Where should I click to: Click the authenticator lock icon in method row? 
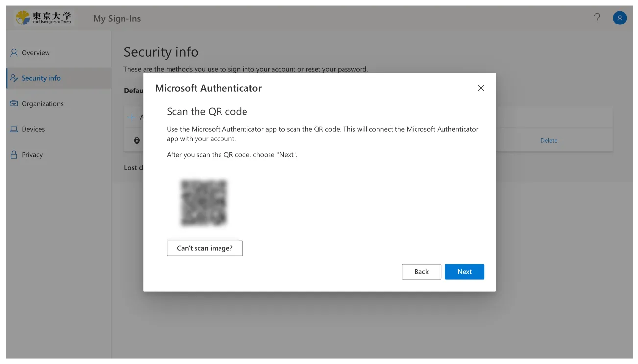coord(137,141)
